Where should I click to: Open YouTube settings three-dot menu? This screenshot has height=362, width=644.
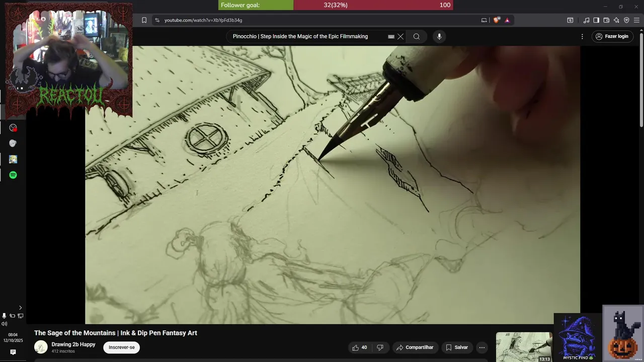582,36
